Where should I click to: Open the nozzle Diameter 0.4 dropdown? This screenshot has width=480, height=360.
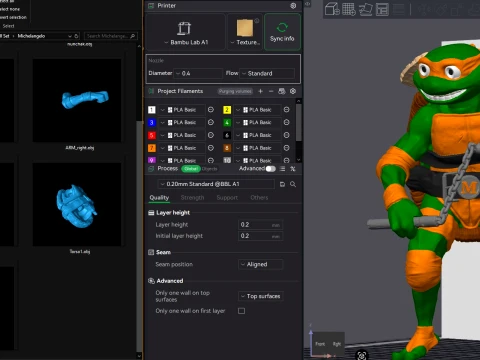coord(199,73)
